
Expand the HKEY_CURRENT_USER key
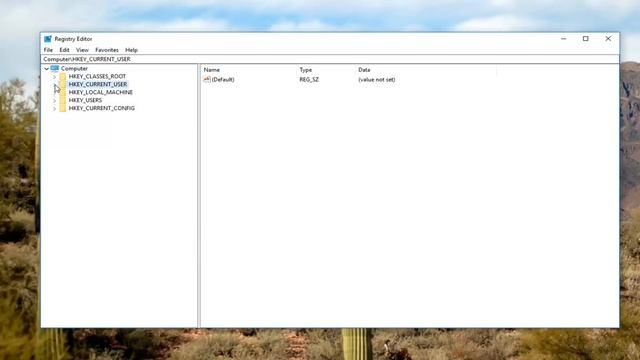(54, 84)
